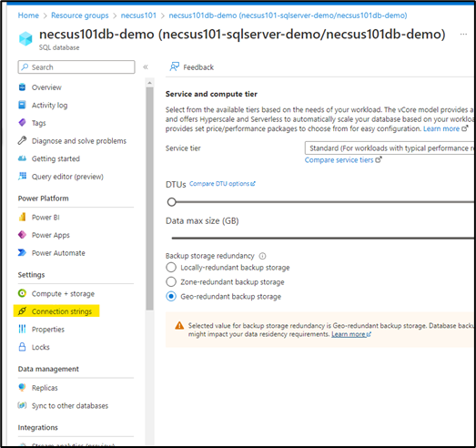Open Power BI menu item
The height and width of the screenshot is (448, 476).
pyautogui.click(x=46, y=217)
